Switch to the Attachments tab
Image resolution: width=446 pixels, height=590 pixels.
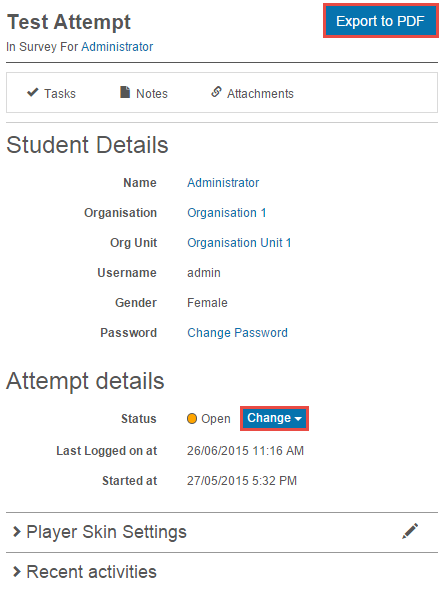252,93
